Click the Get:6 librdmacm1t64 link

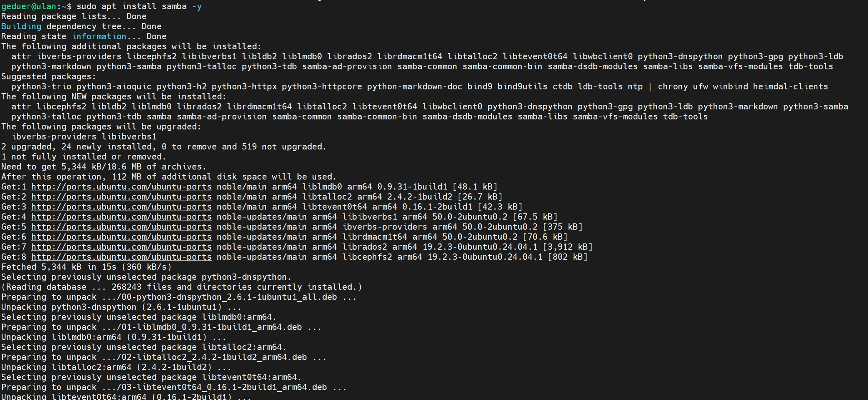(x=121, y=237)
